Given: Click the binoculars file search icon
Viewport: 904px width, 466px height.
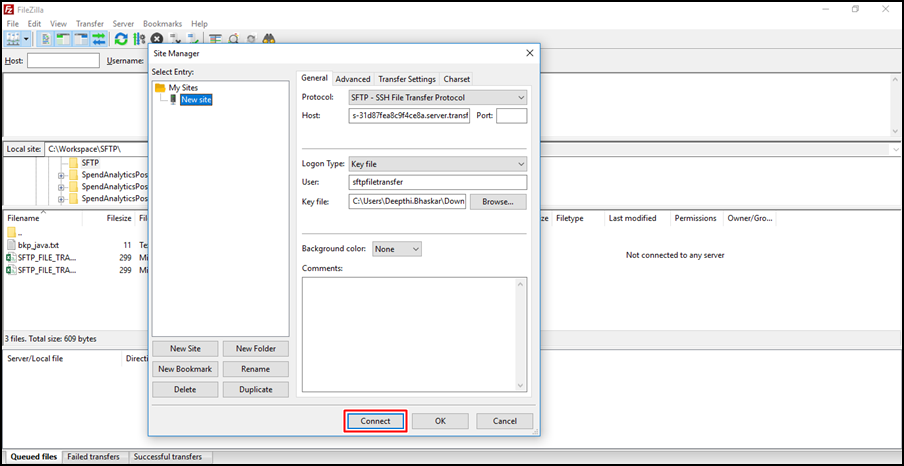Looking at the screenshot, I should pyautogui.click(x=269, y=39).
